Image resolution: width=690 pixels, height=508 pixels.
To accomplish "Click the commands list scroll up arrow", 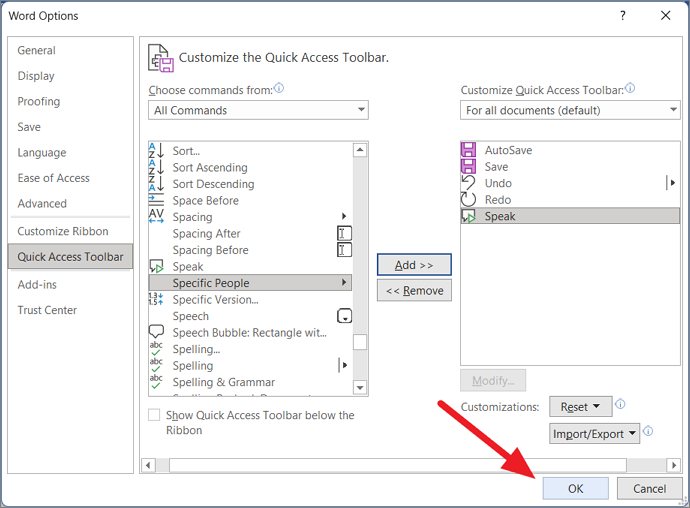I will [x=360, y=150].
